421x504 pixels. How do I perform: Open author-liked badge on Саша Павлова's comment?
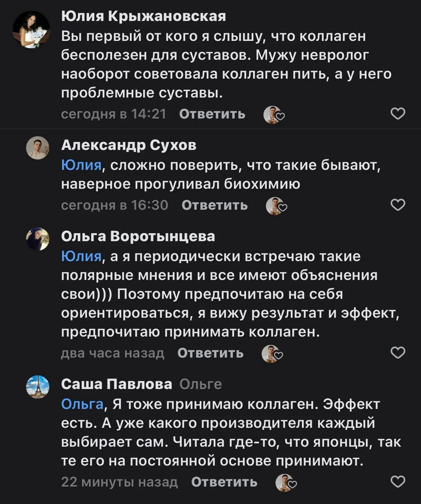(x=286, y=483)
